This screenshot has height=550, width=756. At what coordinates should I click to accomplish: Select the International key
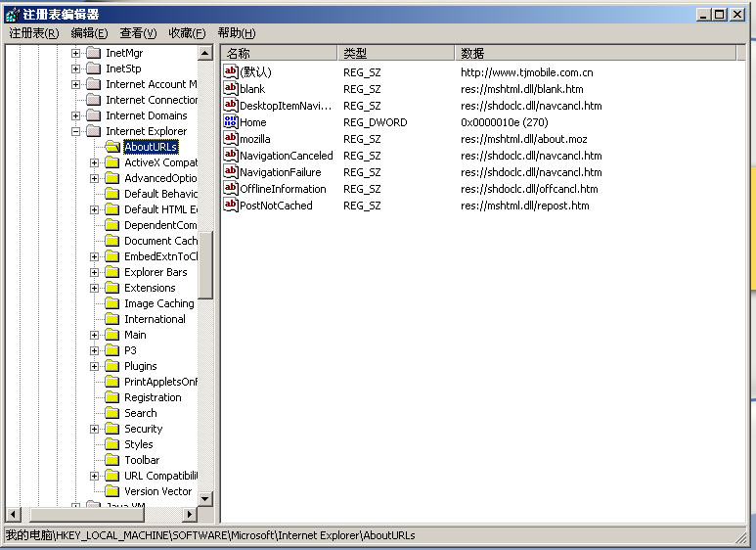[x=155, y=319]
